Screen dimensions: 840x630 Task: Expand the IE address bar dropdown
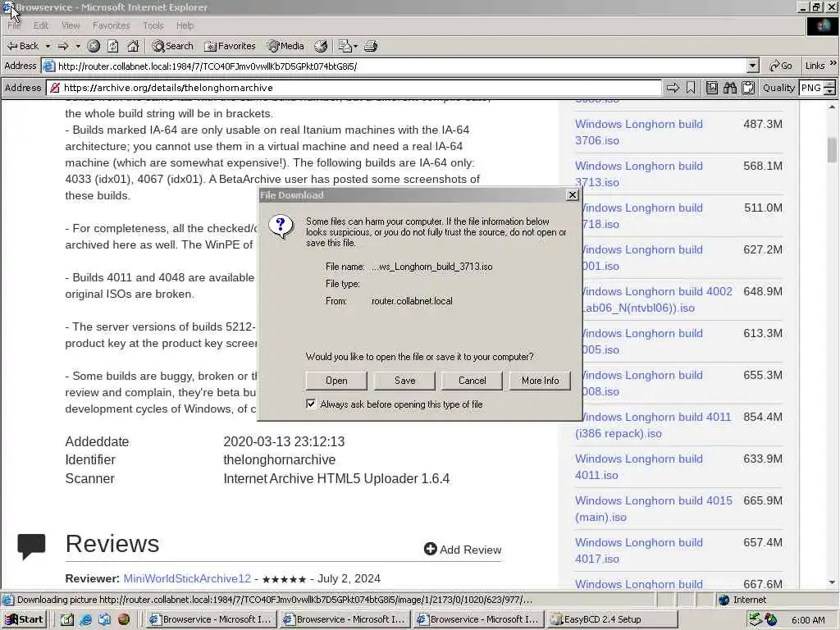click(753, 66)
